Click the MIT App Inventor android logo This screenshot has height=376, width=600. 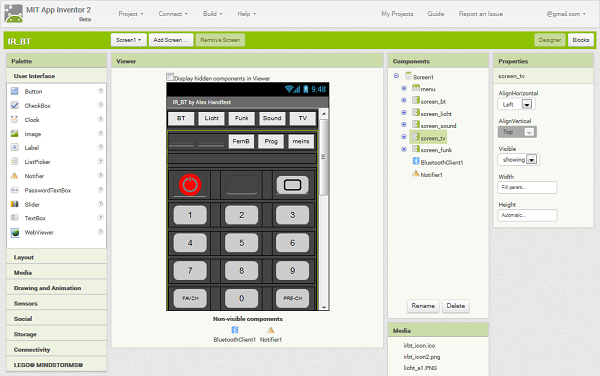(x=13, y=13)
